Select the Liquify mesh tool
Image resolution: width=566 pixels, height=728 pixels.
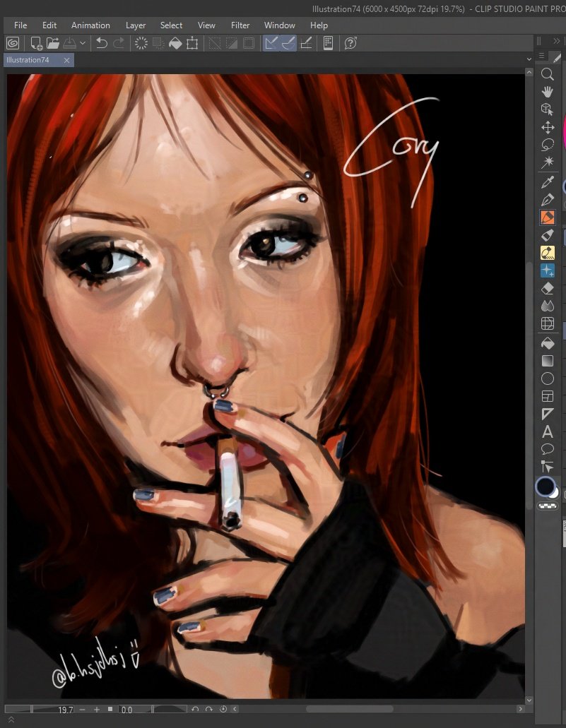(548, 323)
